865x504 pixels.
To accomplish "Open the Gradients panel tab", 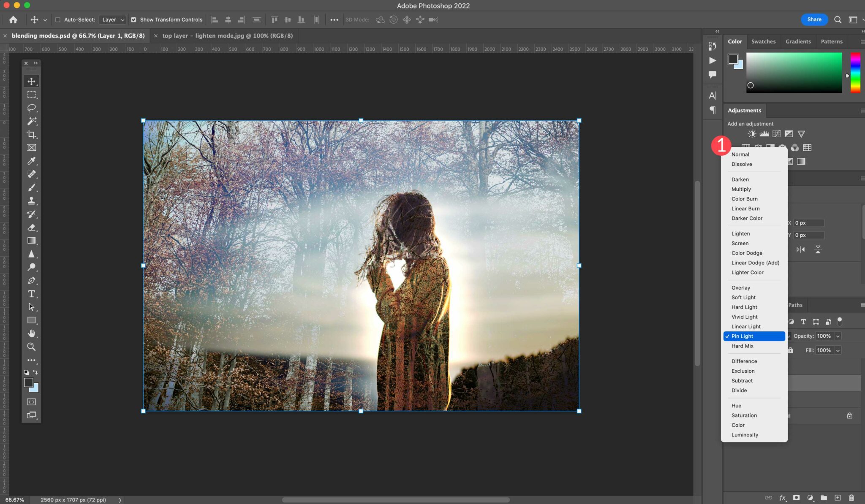I will pos(798,41).
